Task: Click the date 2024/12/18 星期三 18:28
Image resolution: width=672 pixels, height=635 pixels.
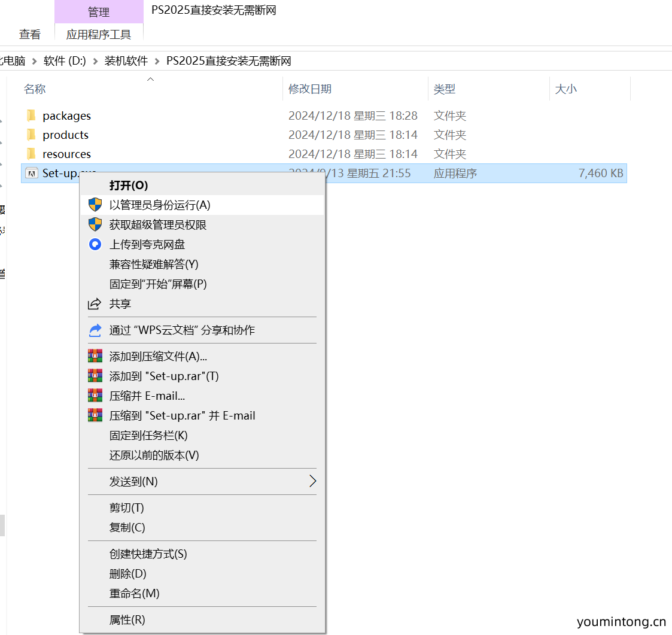Action: coord(352,116)
